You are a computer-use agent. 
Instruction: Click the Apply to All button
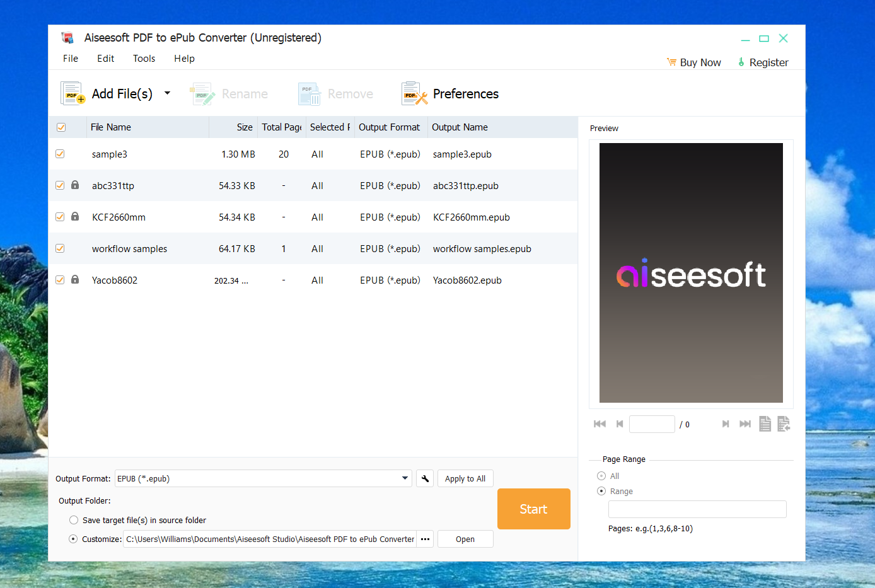[465, 478]
